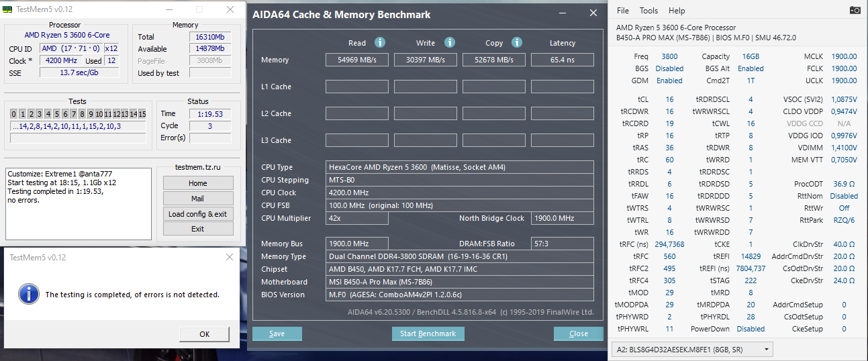
Task: Click the Read info icon in AIDA64
Action: click(x=379, y=42)
